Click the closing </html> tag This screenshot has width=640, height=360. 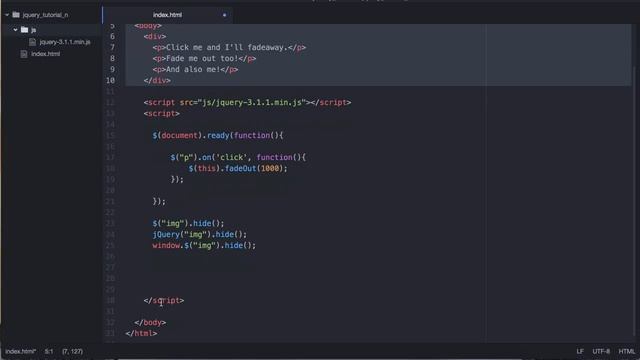coord(141,334)
